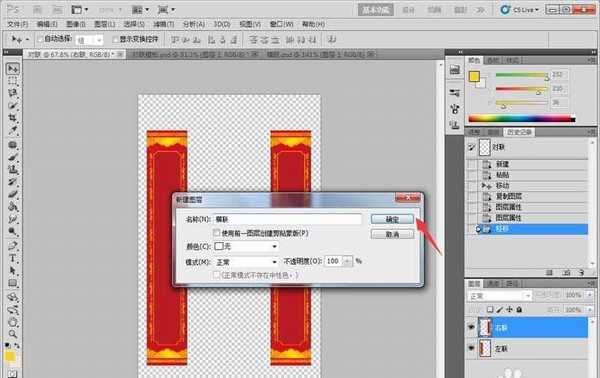This screenshot has height=378, width=600.
Task: Open Layers panel blend mode dropdown 正常
Action: click(x=500, y=296)
